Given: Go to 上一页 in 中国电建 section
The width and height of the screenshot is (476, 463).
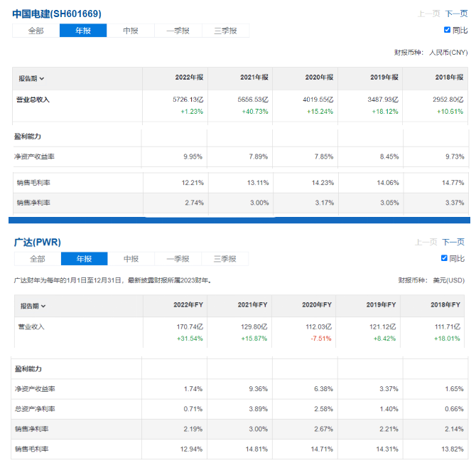Looking at the screenshot, I should (x=429, y=14).
